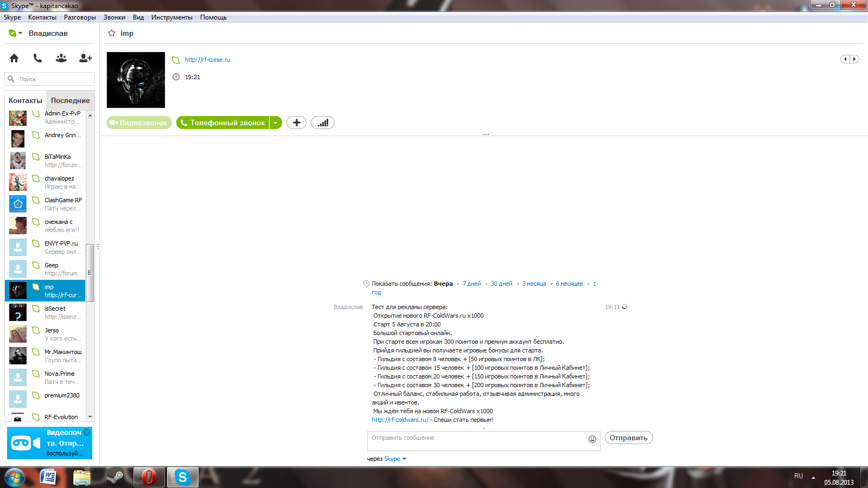This screenshot has height=488, width=868.
Task: Open the Skype menu
Action: pos(12,17)
